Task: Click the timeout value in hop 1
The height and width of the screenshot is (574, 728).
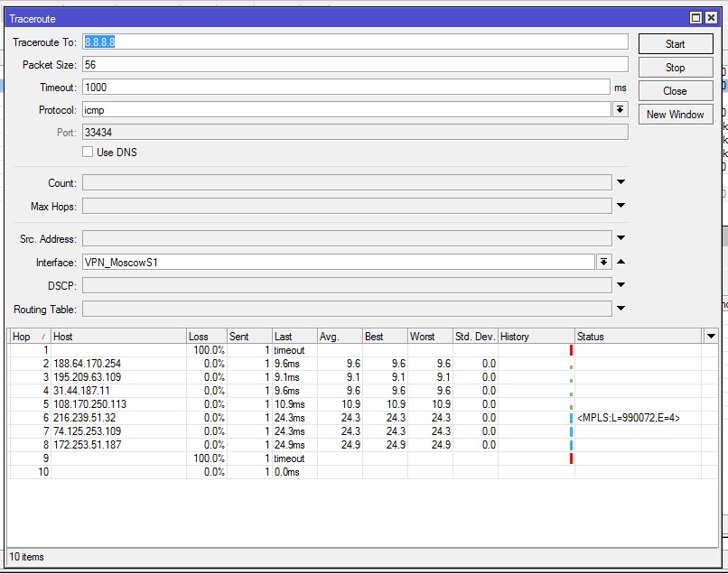Action: 289,350
